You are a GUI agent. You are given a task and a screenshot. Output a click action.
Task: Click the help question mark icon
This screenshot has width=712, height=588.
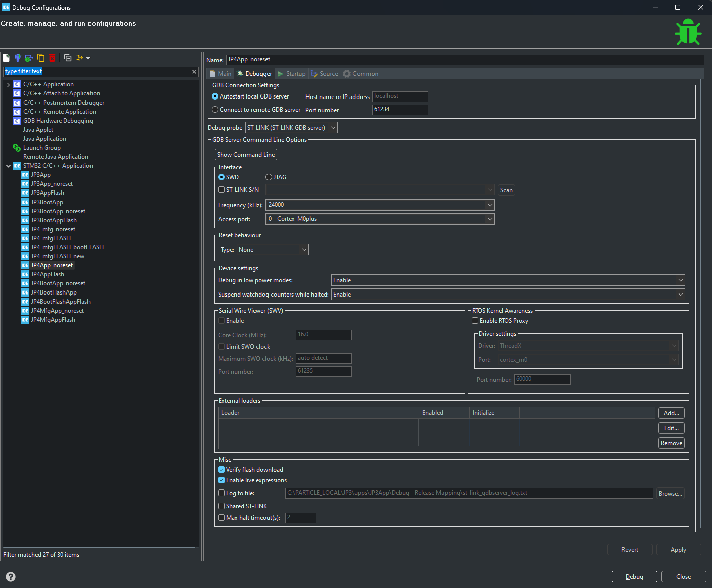[x=10, y=577]
